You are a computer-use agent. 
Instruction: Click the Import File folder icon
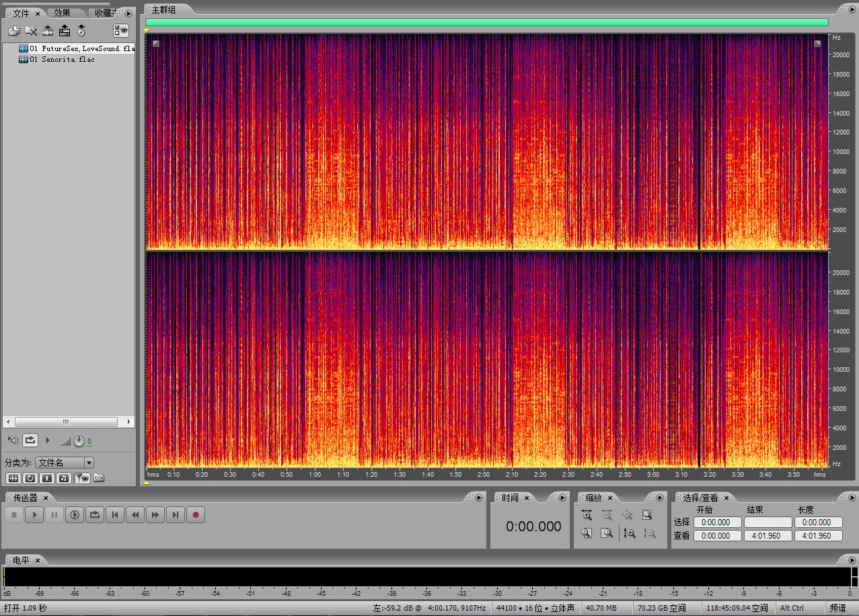(13, 31)
